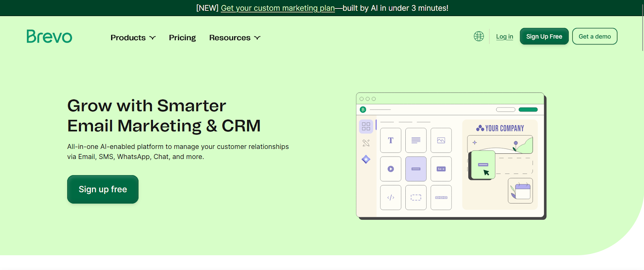Click the Log in link
The height and width of the screenshot is (270, 644).
point(504,36)
